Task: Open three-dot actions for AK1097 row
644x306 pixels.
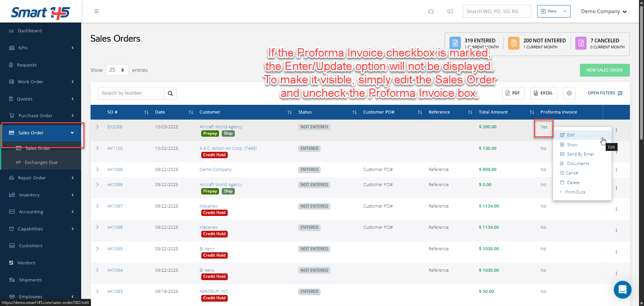Action: click(616, 209)
